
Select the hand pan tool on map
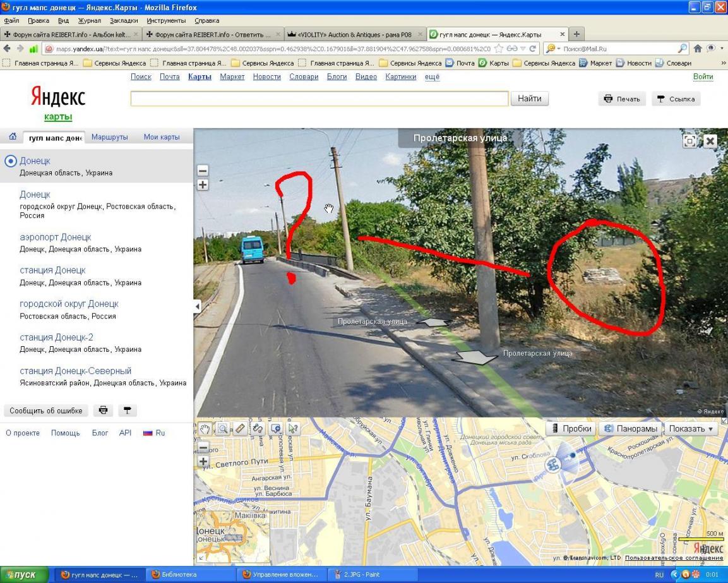205,428
